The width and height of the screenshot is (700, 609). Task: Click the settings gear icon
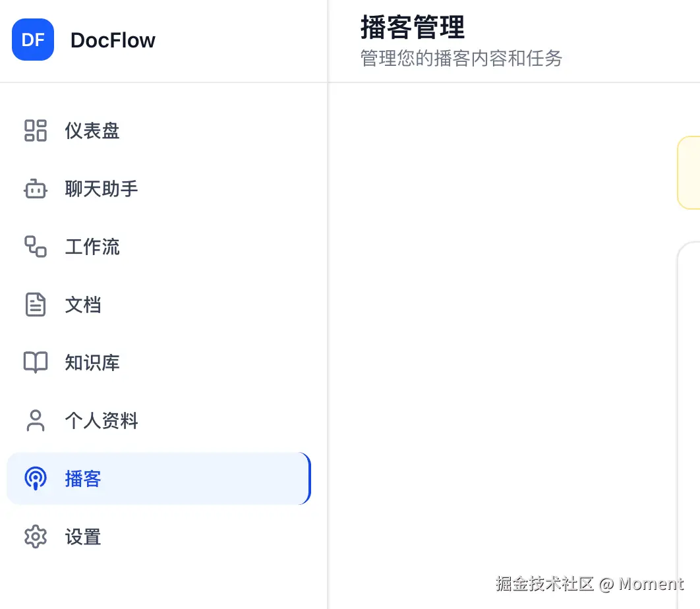(x=36, y=536)
